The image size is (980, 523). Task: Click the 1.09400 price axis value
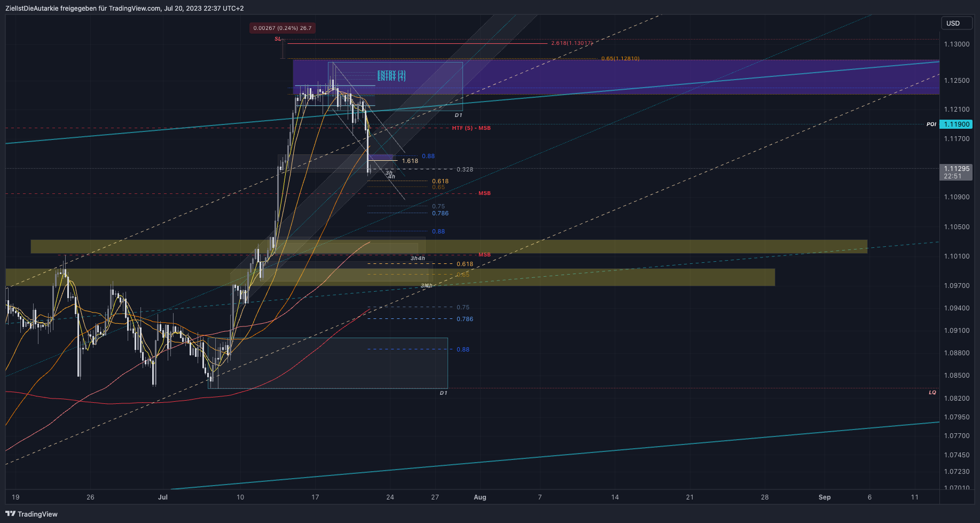coord(957,308)
